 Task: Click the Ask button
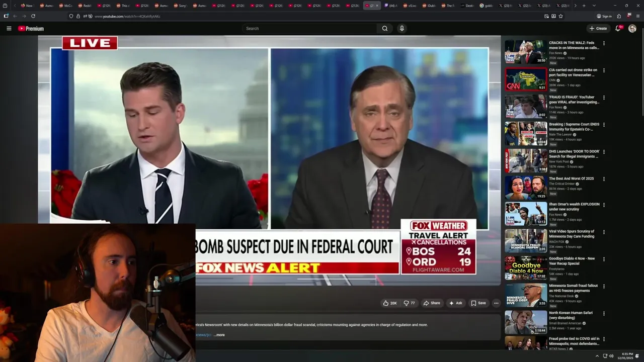pos(456,303)
